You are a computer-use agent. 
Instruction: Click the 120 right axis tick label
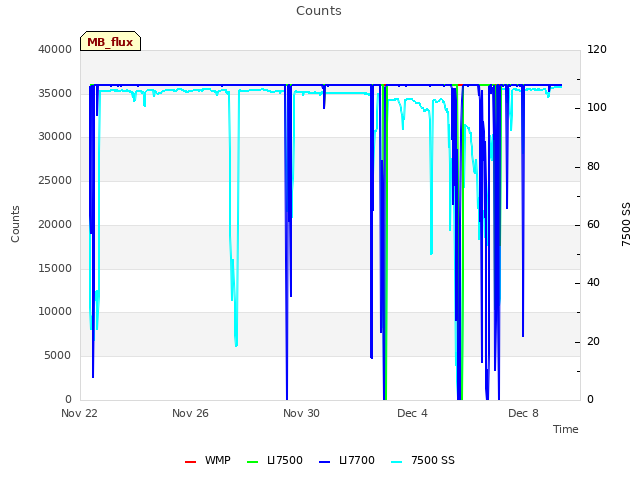tap(597, 49)
